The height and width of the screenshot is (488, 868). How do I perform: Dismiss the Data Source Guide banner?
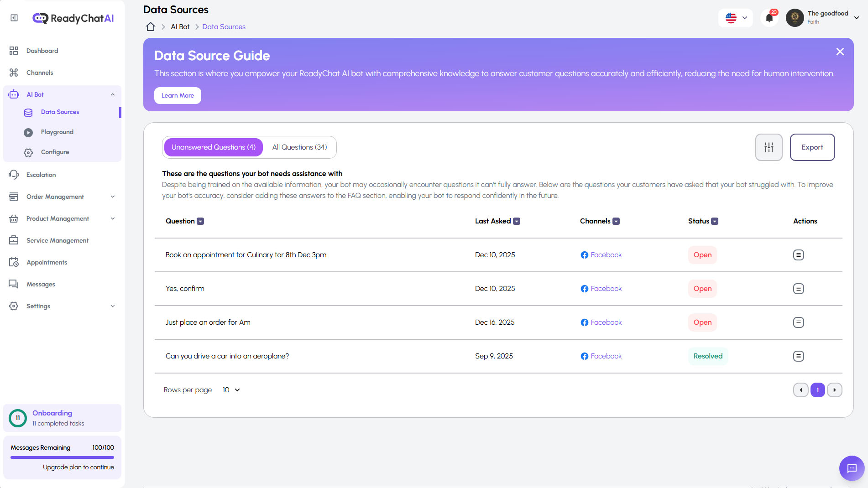[x=840, y=52]
